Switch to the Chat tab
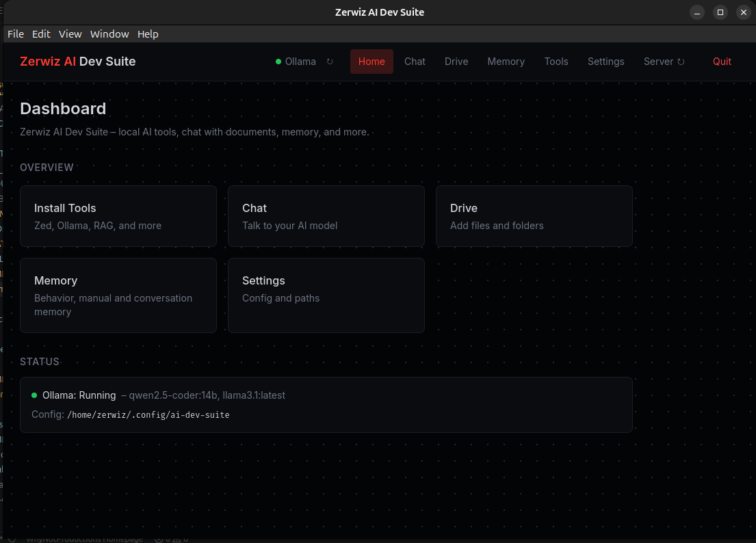 (x=415, y=62)
